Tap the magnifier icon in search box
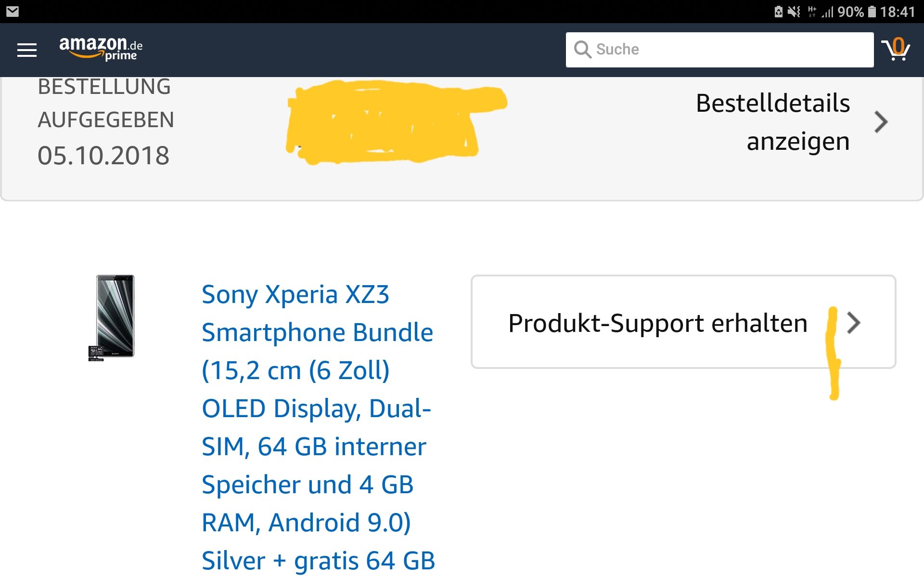Image resolution: width=924 pixels, height=578 pixels. (582, 49)
